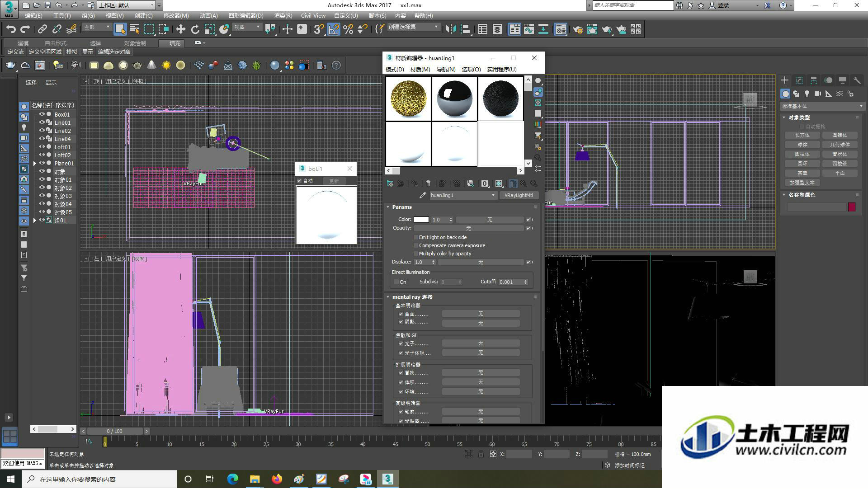This screenshot has height=489, width=868.
Task: Click the Mirror tool icon
Action: point(451,29)
